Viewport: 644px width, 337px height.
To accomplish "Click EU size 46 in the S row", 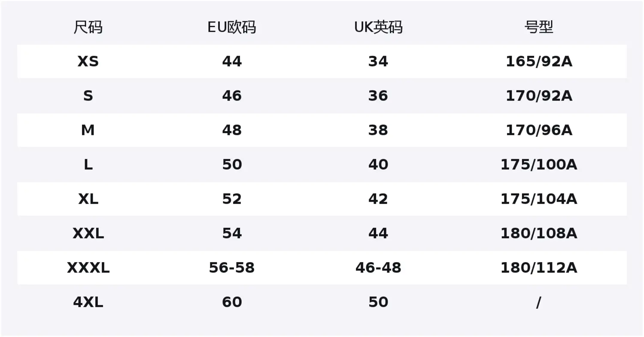I will tap(232, 96).
